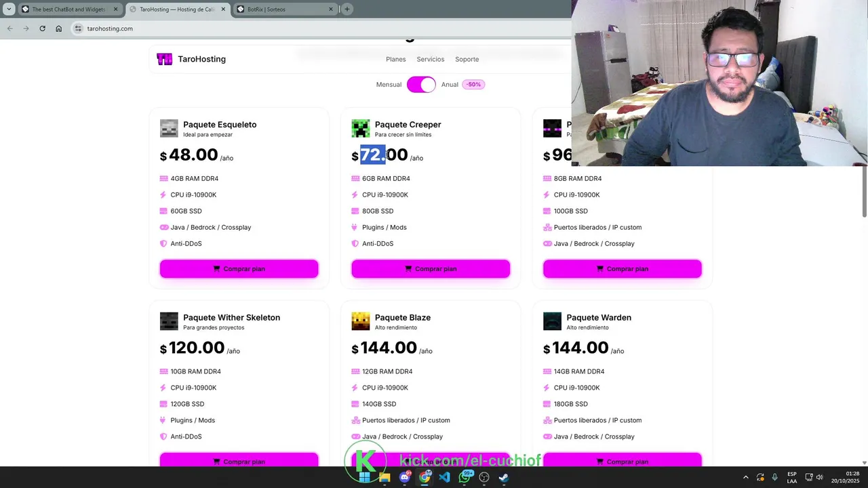
Task: Open site information icon in address bar
Action: (x=78, y=28)
